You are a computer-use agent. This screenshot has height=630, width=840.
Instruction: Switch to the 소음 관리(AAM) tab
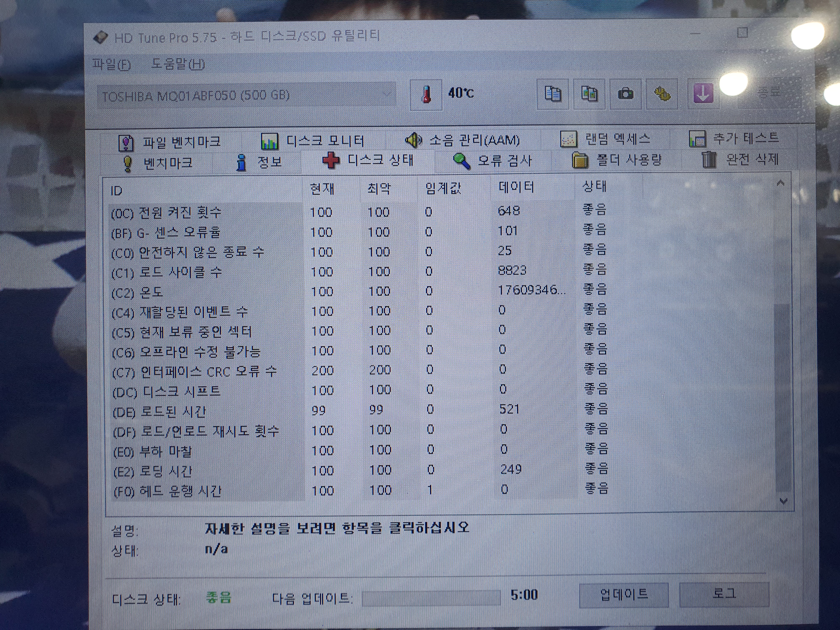coord(462,140)
